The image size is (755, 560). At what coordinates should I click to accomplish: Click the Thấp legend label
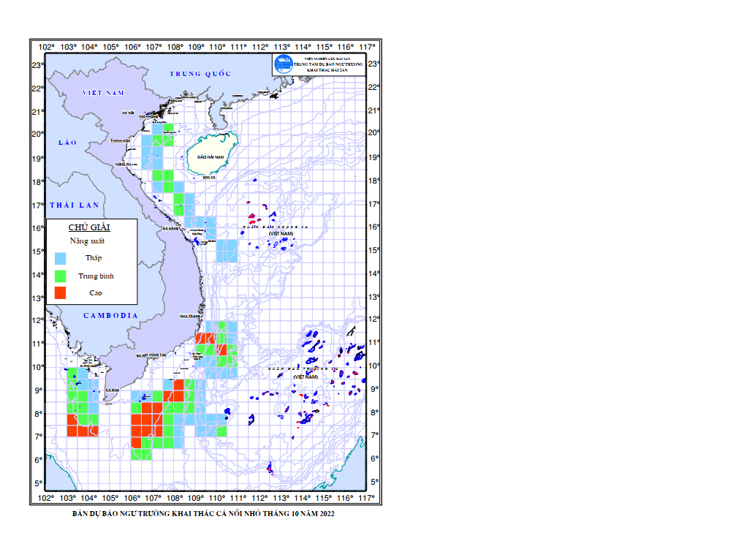click(94, 258)
